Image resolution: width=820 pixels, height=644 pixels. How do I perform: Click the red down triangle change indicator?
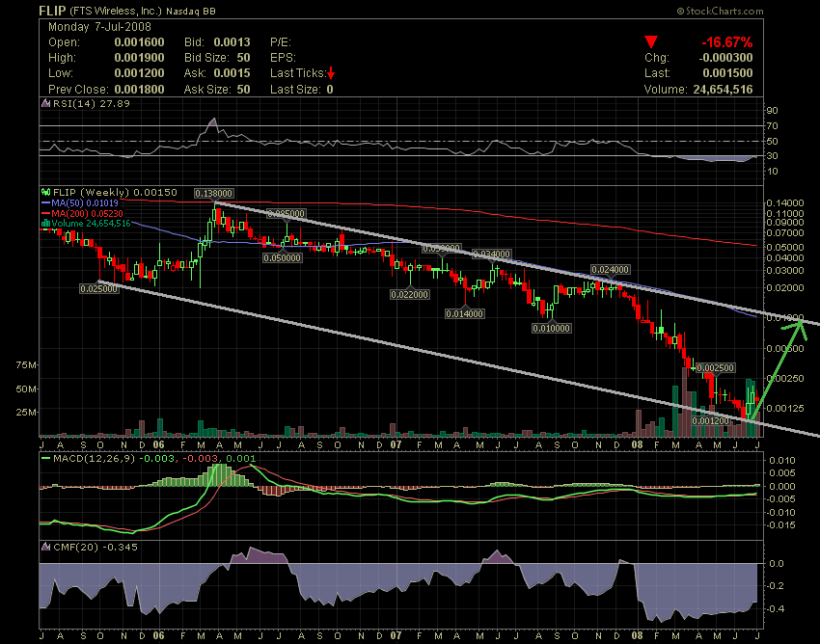click(651, 41)
